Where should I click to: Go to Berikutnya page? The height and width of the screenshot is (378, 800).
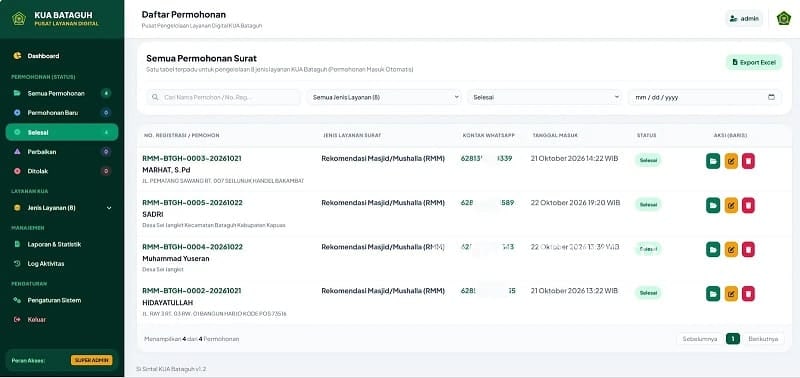click(763, 339)
